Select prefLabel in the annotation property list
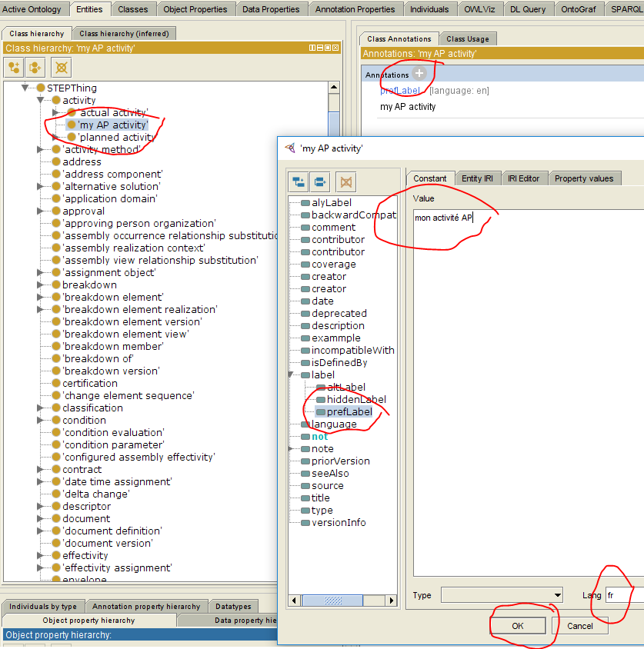644x649 pixels. click(349, 412)
